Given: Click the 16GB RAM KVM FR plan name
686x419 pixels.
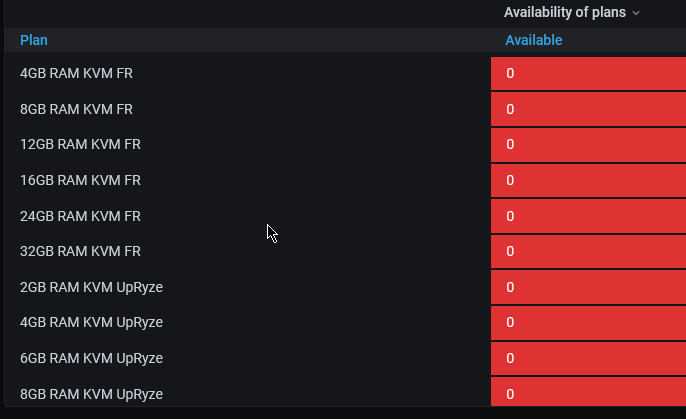Looking at the screenshot, I should click(80, 180).
